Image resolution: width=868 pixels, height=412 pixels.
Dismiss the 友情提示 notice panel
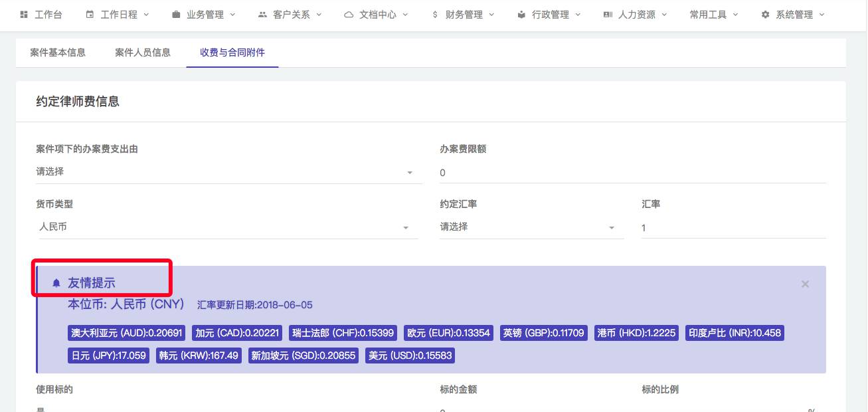[x=805, y=284]
